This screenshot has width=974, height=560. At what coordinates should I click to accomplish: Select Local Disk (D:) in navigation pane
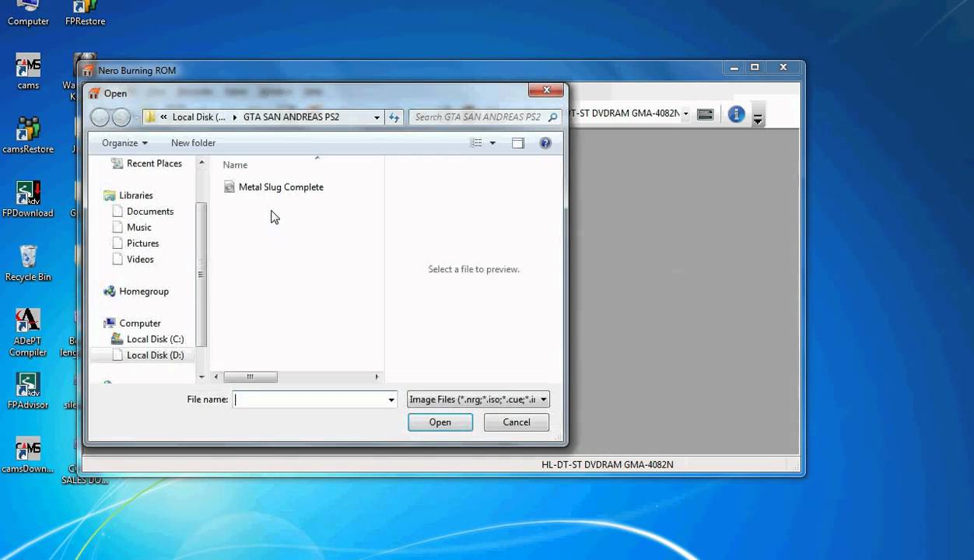pyautogui.click(x=156, y=355)
